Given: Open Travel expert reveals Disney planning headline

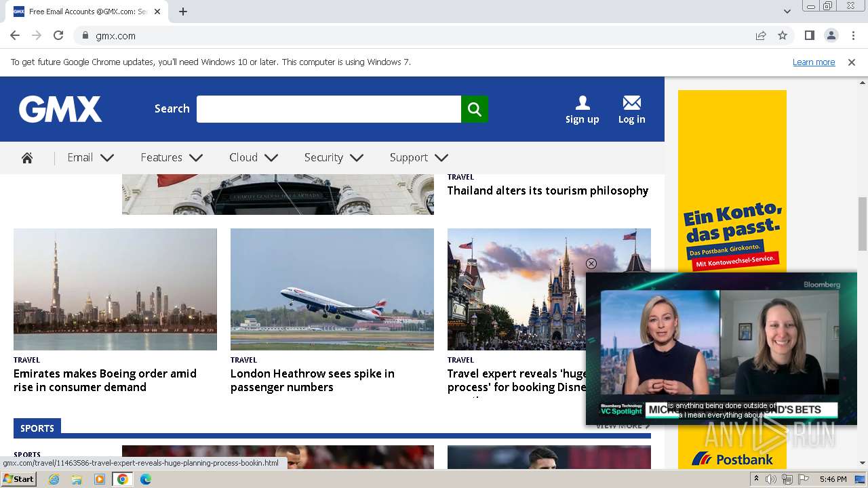Looking at the screenshot, I should click(x=517, y=380).
